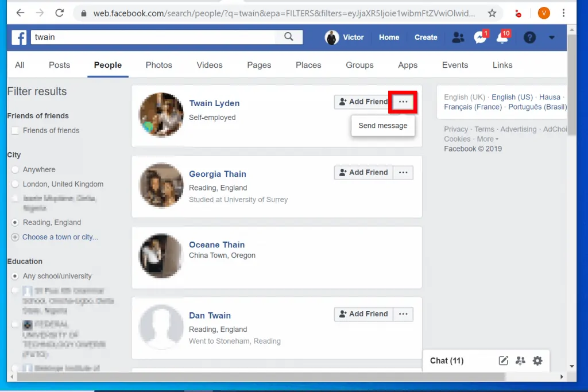View site info via lock icon
The height and width of the screenshot is (392, 588).
(84, 14)
